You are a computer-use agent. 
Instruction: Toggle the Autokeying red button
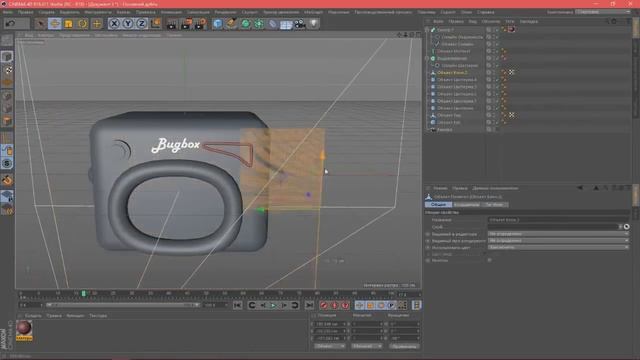click(335, 305)
